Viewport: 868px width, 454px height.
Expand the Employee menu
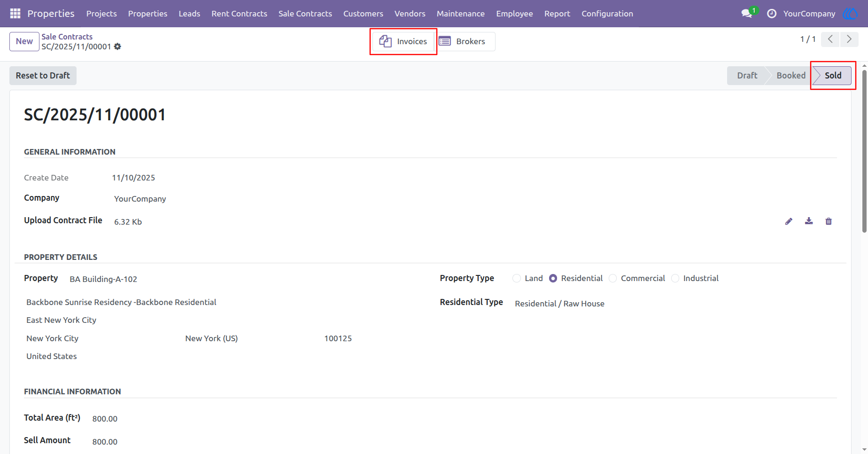pos(514,14)
